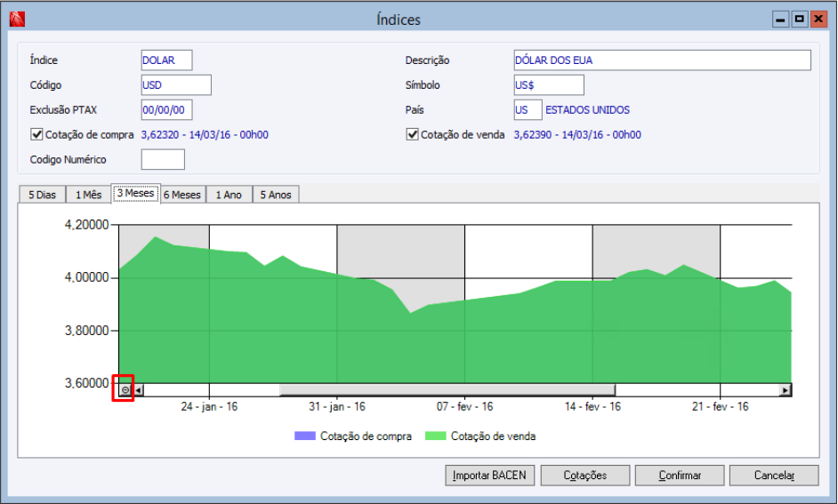Click the Cancelar button
The height and width of the screenshot is (504, 838).
tap(774, 476)
